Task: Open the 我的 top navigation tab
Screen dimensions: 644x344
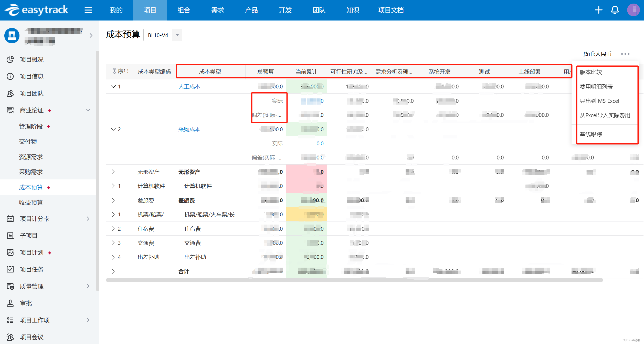Action: 116,10
